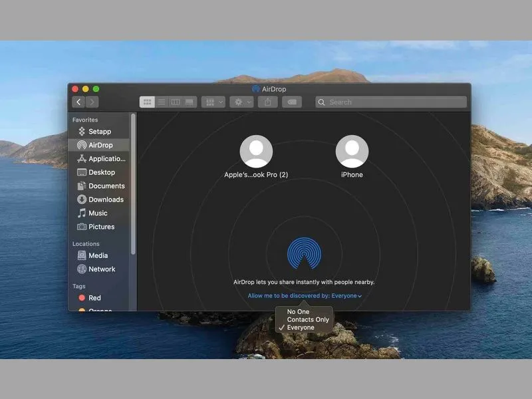The height and width of the screenshot is (399, 532).
Task: Switch to column view
Action: click(176, 102)
